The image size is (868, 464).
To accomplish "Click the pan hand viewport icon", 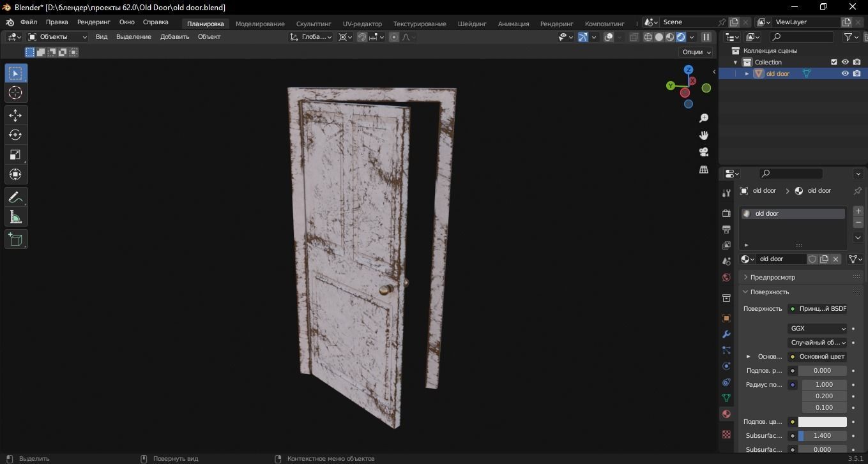I will click(704, 135).
